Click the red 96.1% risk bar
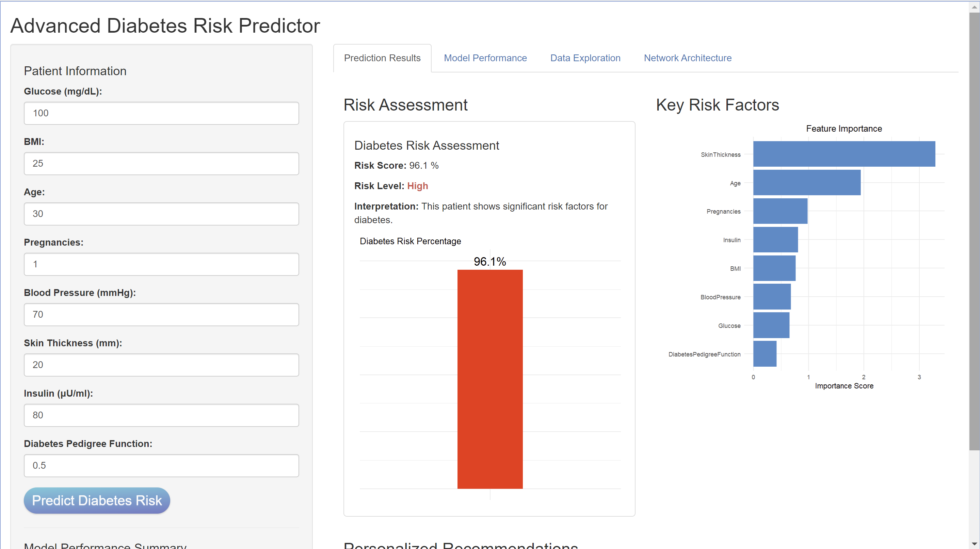The image size is (980, 549). pyautogui.click(x=489, y=379)
